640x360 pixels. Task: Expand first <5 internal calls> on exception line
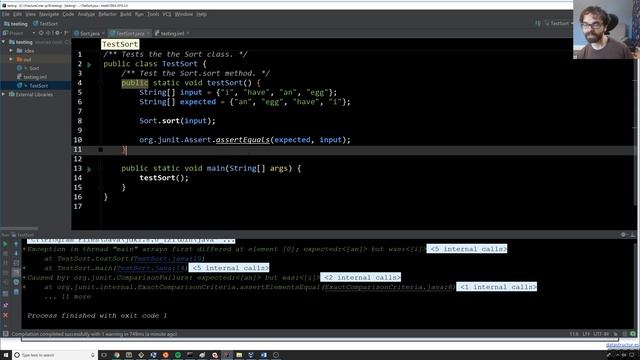[x=467, y=249]
